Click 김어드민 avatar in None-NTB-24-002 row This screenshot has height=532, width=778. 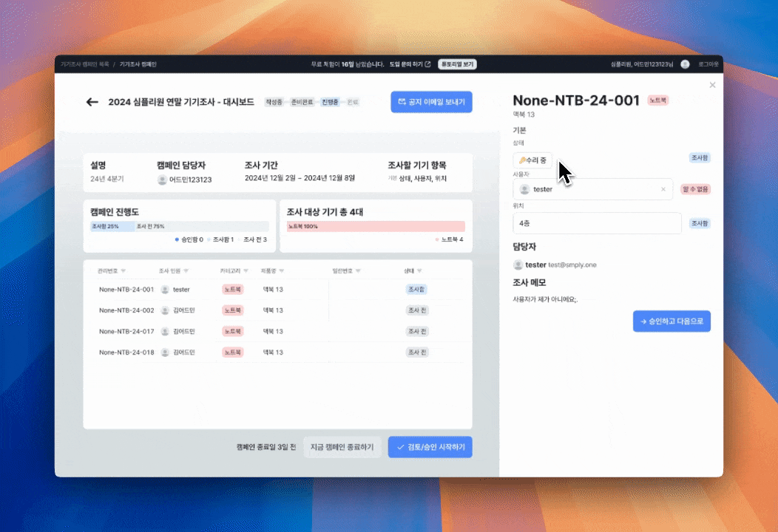click(x=165, y=310)
